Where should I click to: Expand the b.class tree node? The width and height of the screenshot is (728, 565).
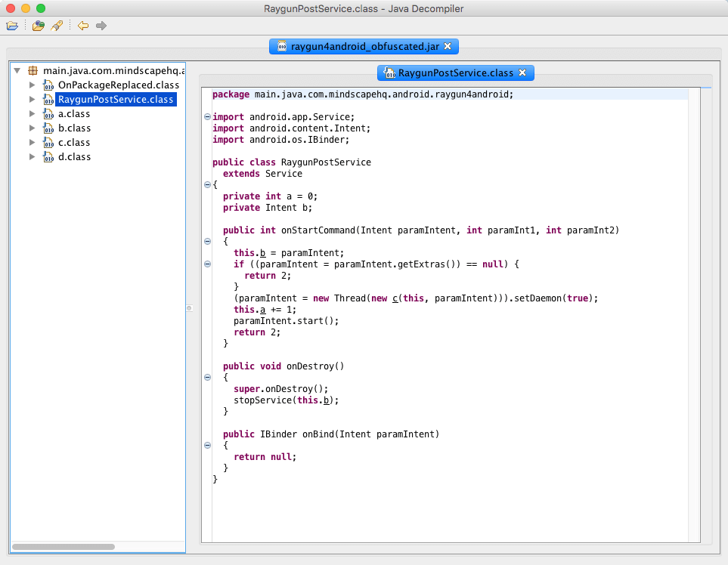(32, 128)
